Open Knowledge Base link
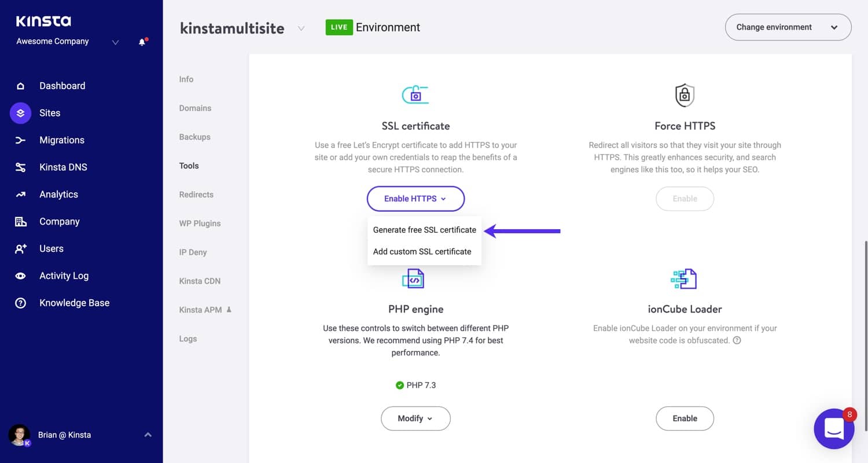Image resolution: width=868 pixels, height=463 pixels. coord(74,303)
